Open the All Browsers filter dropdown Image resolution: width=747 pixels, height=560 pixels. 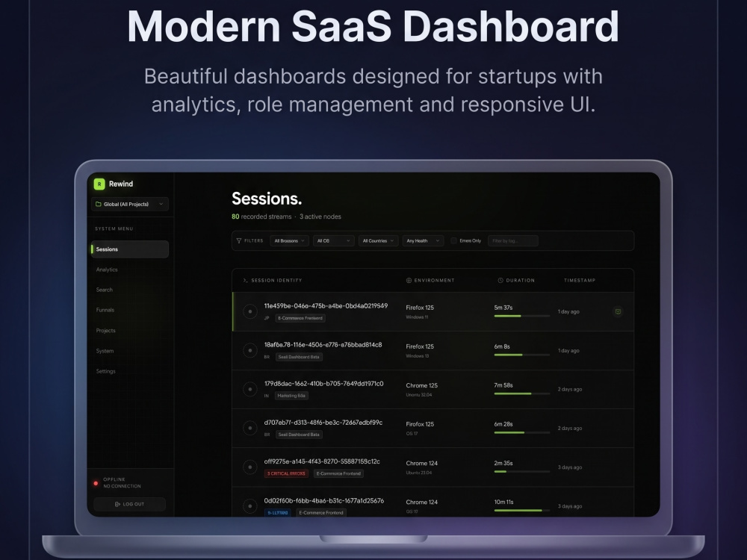289,241
